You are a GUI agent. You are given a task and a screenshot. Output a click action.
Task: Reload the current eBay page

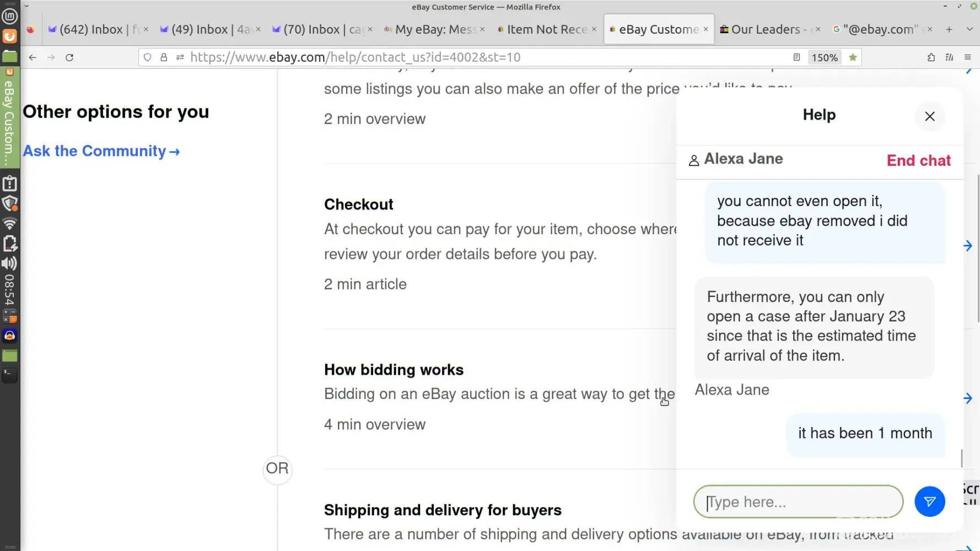(69, 57)
